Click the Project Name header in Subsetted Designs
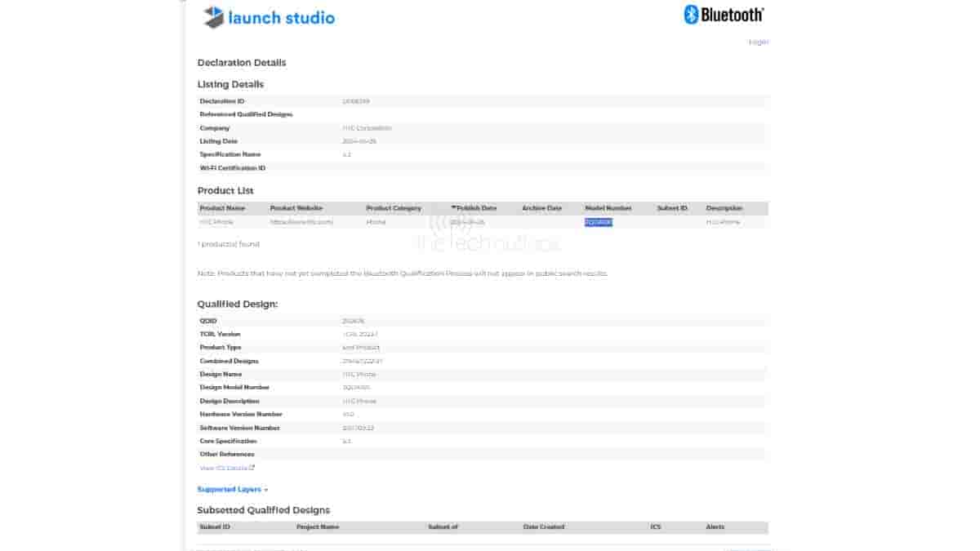This screenshot has height=551, width=980. pos(317,527)
